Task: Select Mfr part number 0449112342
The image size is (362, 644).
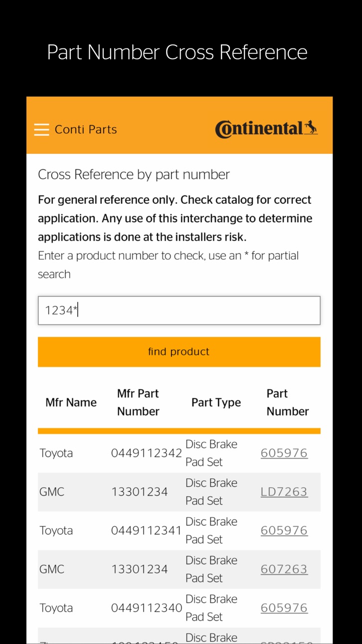Action: [147, 453]
